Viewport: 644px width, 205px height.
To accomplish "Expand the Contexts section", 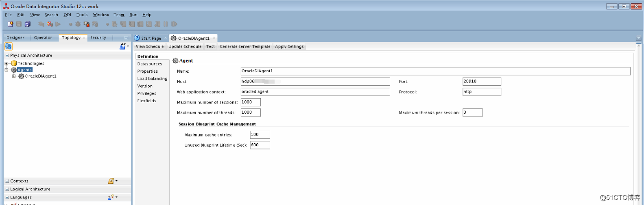I will pos(7,181).
